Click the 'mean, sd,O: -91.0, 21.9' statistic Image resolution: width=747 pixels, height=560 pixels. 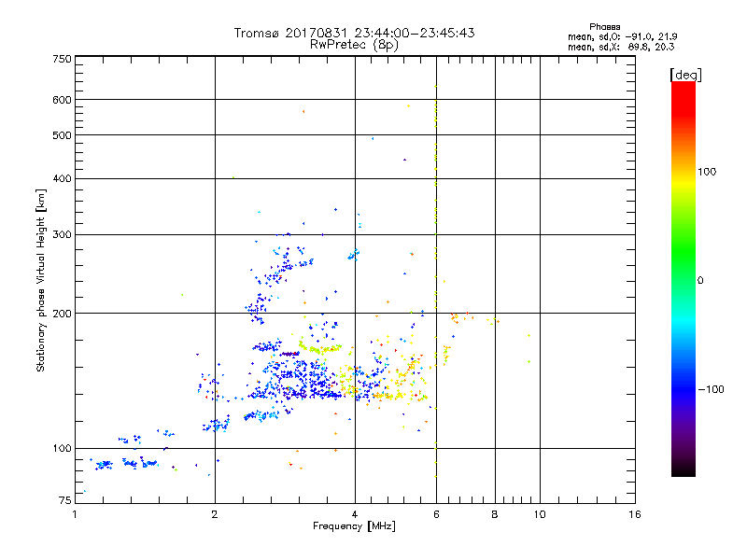click(x=622, y=36)
